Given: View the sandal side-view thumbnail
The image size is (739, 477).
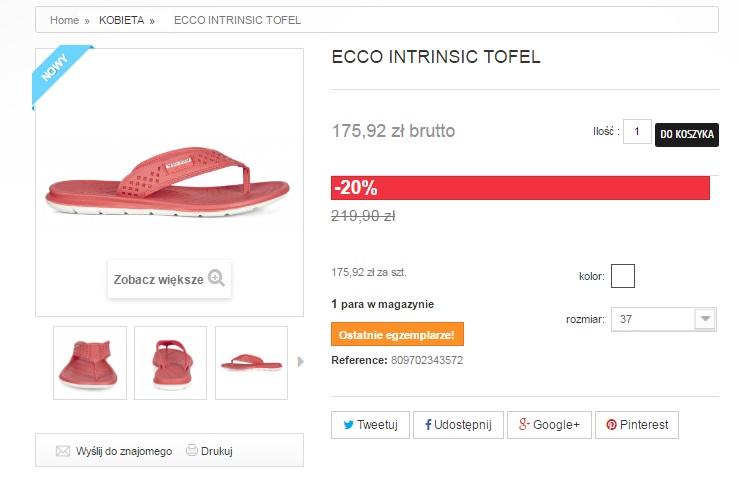Looking at the screenshot, I should 251,362.
